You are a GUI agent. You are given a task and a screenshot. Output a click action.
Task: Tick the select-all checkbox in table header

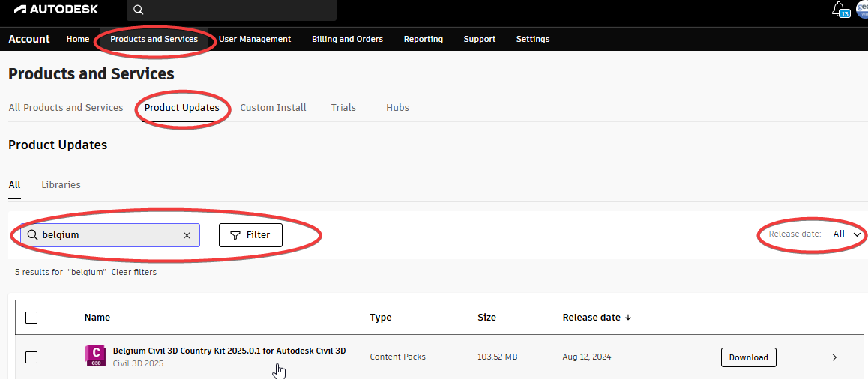31,318
